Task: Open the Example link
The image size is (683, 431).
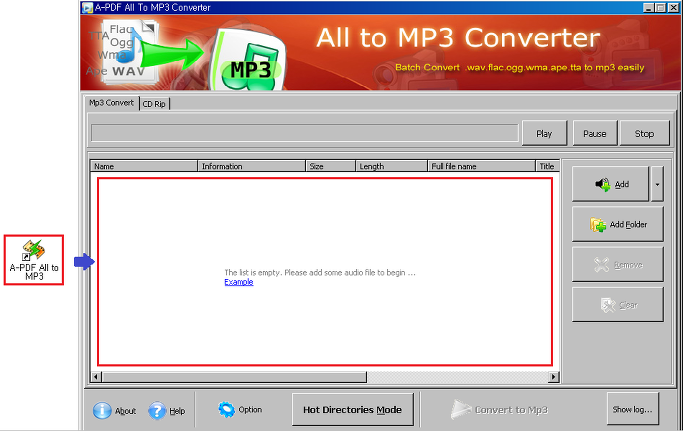Action: click(x=239, y=282)
